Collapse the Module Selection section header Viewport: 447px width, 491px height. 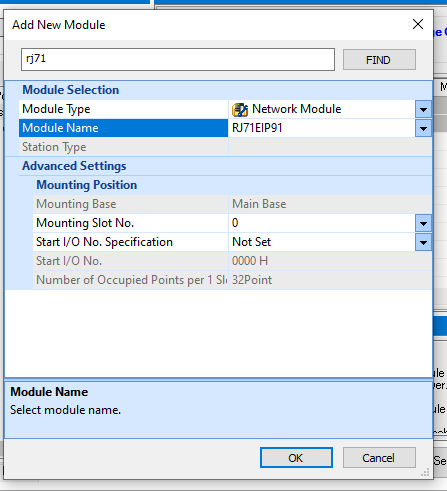[70, 90]
